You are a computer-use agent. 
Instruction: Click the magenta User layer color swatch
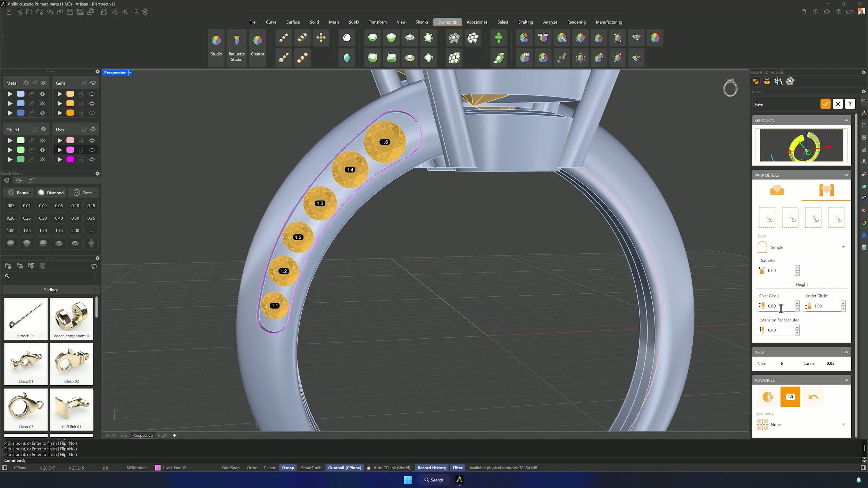[70, 159]
